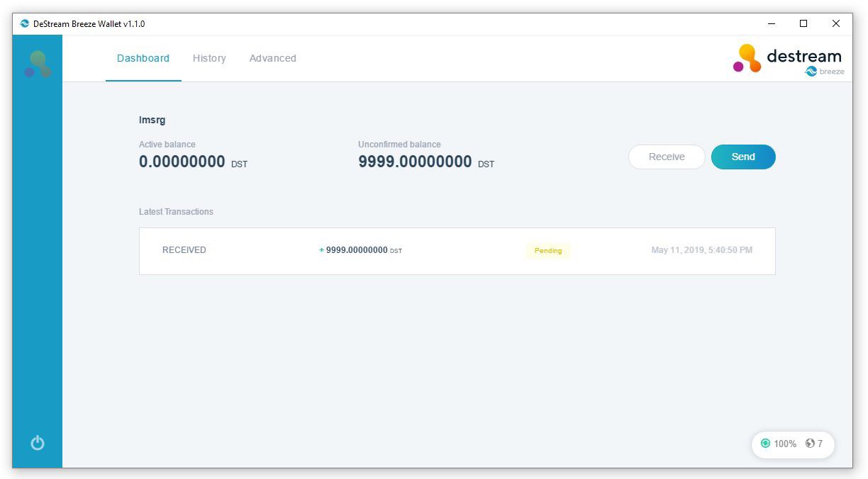
Task: Click the sync status 100% icon
Action: pos(765,444)
